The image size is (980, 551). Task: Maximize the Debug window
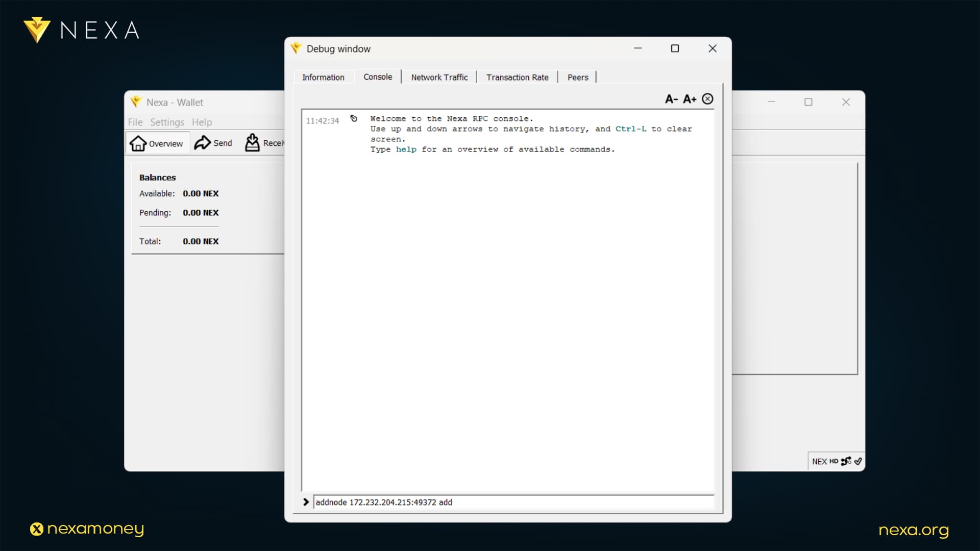pyautogui.click(x=675, y=48)
